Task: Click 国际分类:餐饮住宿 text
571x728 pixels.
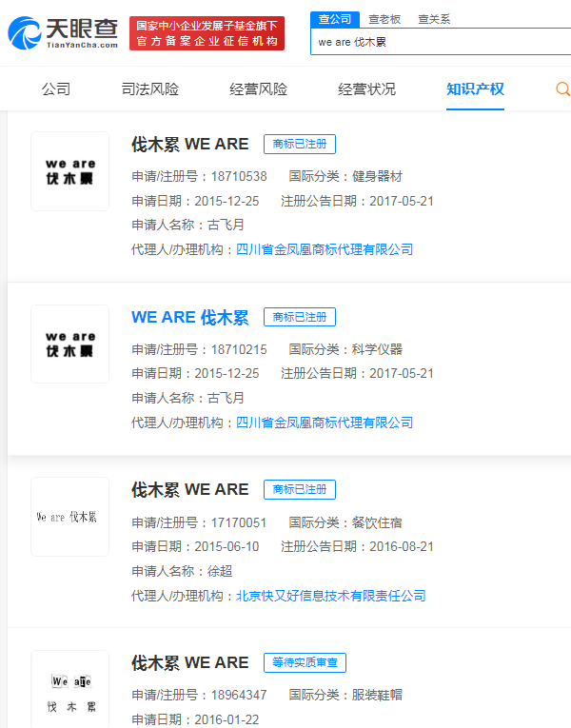Action: click(345, 522)
